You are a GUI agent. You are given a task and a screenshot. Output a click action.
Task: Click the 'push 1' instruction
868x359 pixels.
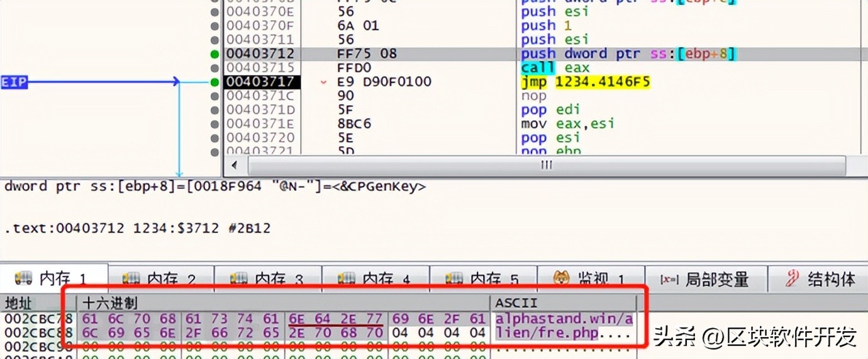coord(546,26)
